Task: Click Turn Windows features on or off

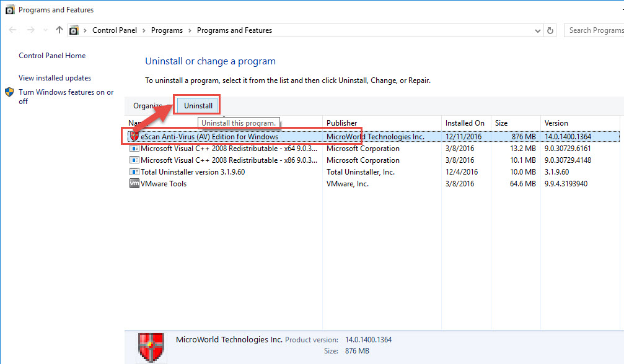Action: [x=66, y=97]
